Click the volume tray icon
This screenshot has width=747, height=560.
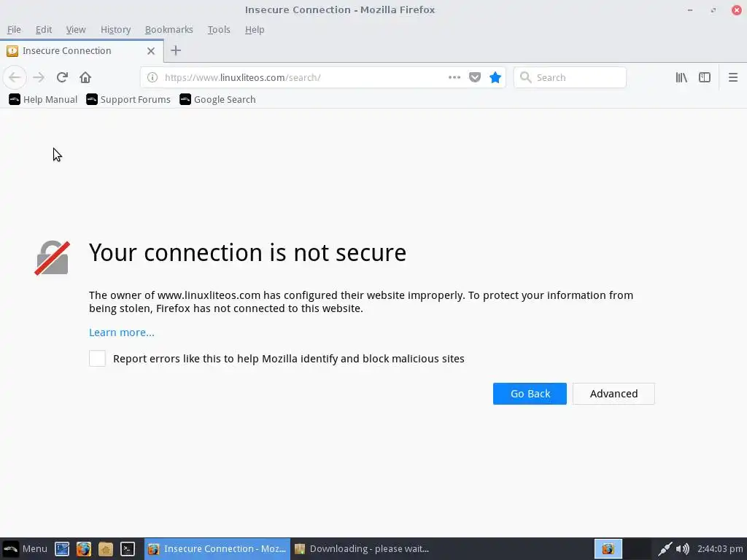click(x=682, y=549)
